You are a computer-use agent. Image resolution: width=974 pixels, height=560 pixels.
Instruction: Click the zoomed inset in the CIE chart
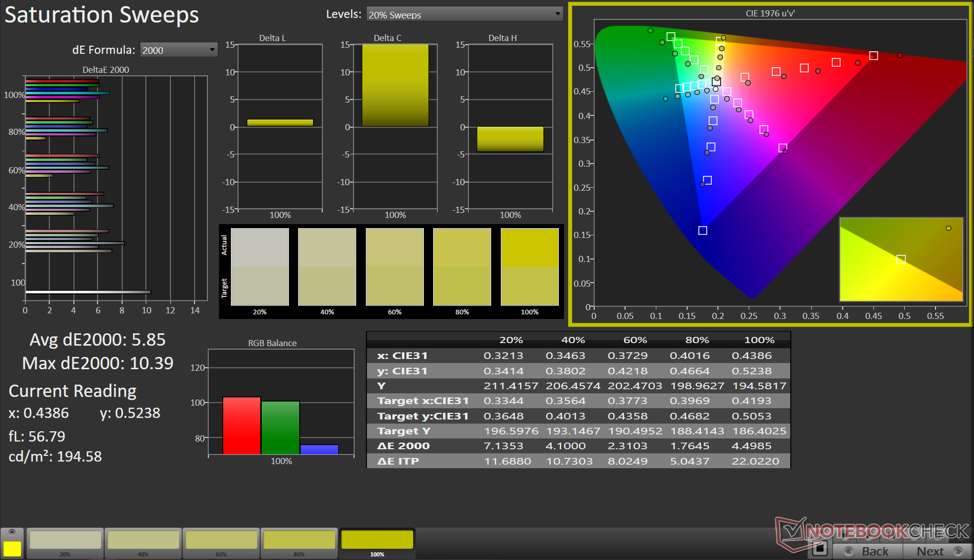pyautogui.click(x=901, y=259)
